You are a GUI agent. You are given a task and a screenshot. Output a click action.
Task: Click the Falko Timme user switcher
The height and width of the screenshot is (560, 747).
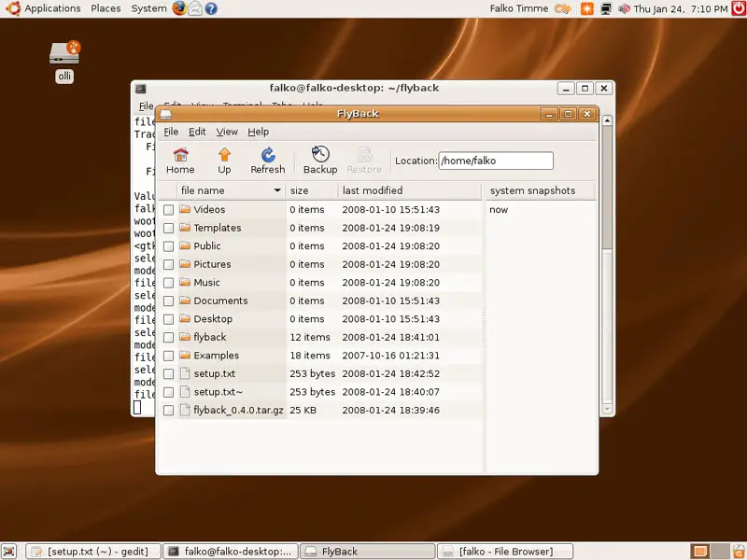(519, 8)
